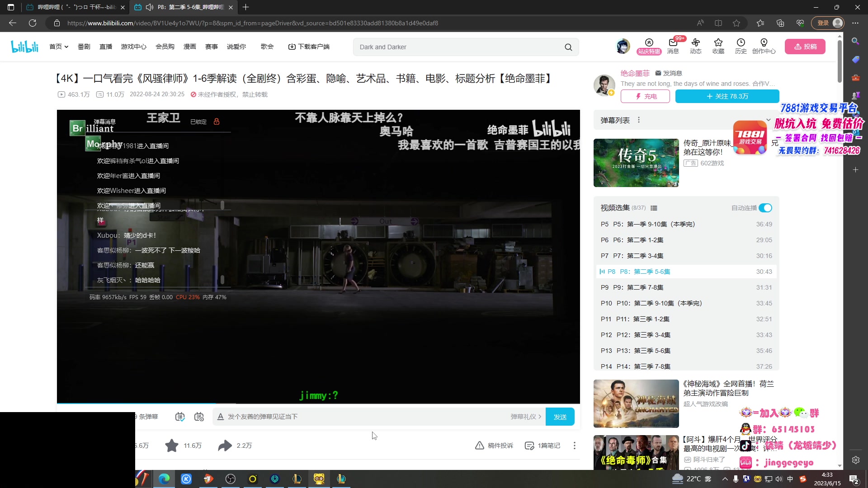Open the 历史 history icon
The width and height of the screenshot is (868, 488).
(741, 46)
